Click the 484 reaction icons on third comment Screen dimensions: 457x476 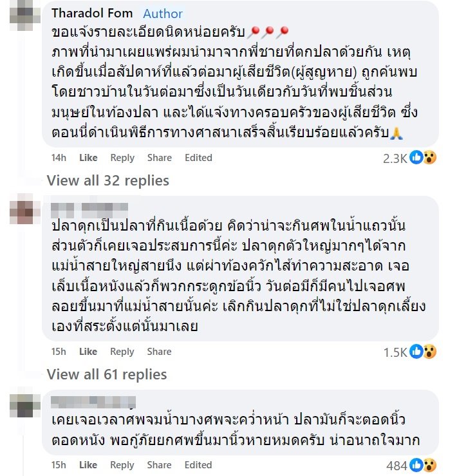[x=423, y=465]
